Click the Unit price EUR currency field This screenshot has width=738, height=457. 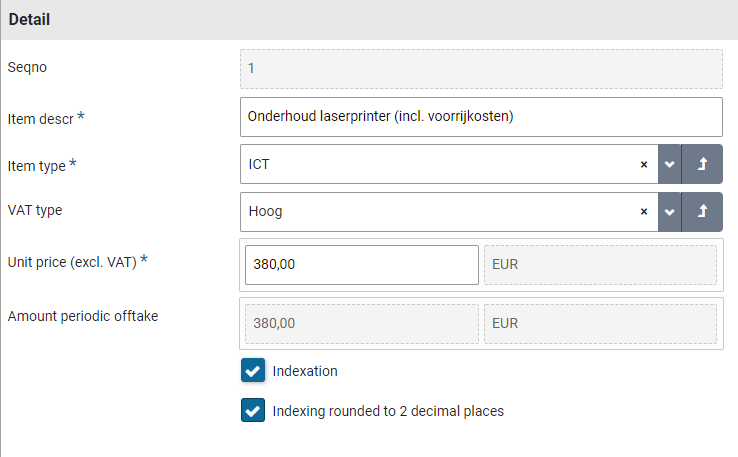(x=599, y=265)
